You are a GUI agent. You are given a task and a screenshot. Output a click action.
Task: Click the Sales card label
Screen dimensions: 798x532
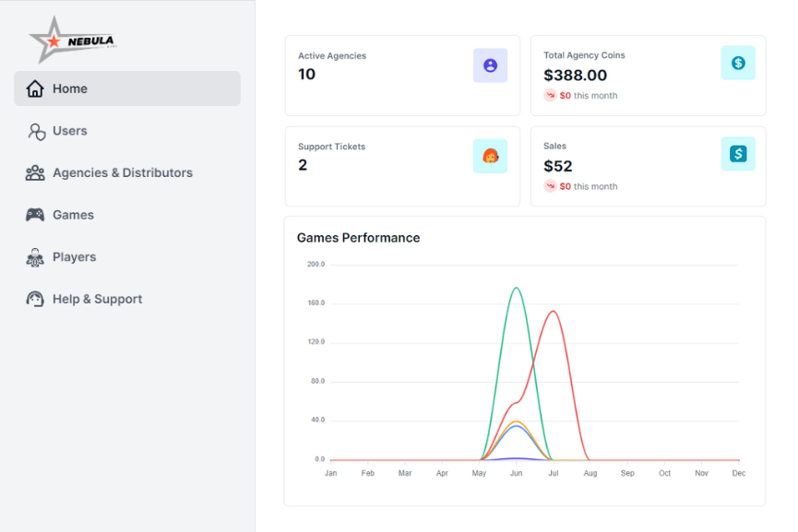pyautogui.click(x=554, y=146)
